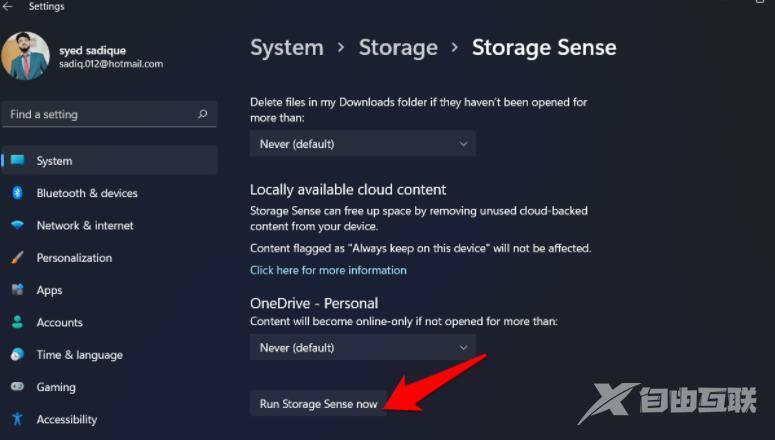Go to Network & internet section
775x440 pixels.
click(x=85, y=226)
